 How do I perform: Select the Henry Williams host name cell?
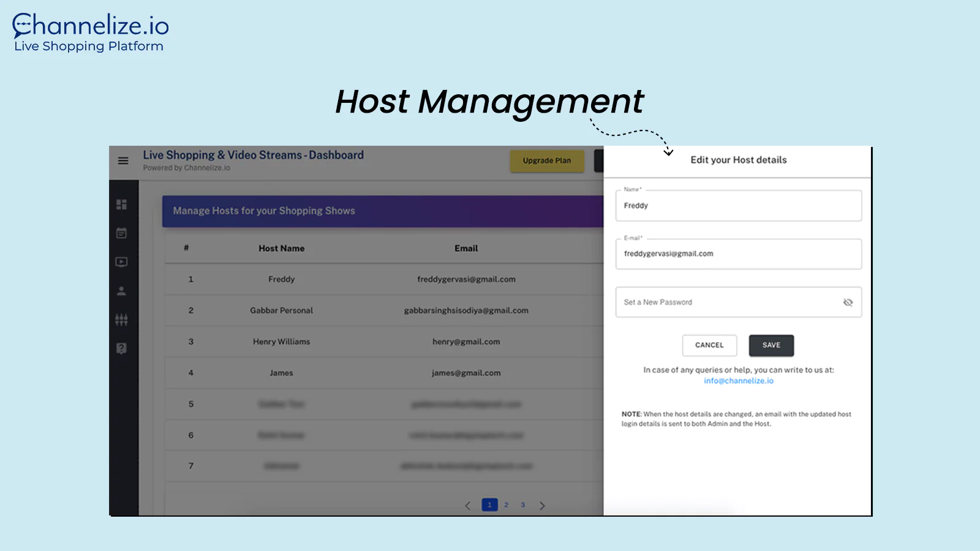282,342
